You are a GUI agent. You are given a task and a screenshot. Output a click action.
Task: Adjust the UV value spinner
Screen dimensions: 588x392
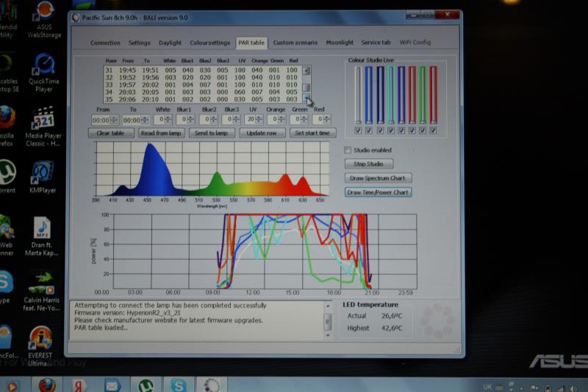tap(260, 119)
